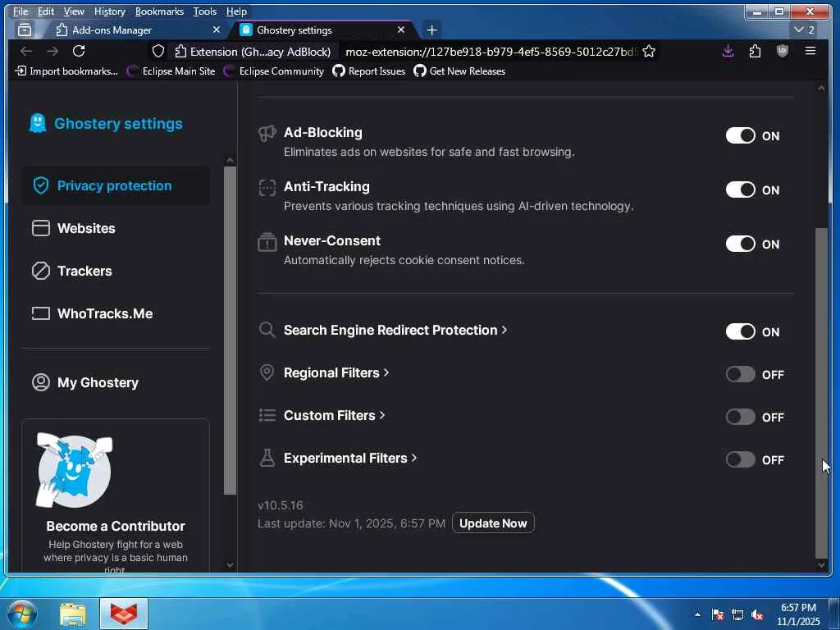Enable the Regional Filters toggle
840x630 pixels.
point(741,374)
